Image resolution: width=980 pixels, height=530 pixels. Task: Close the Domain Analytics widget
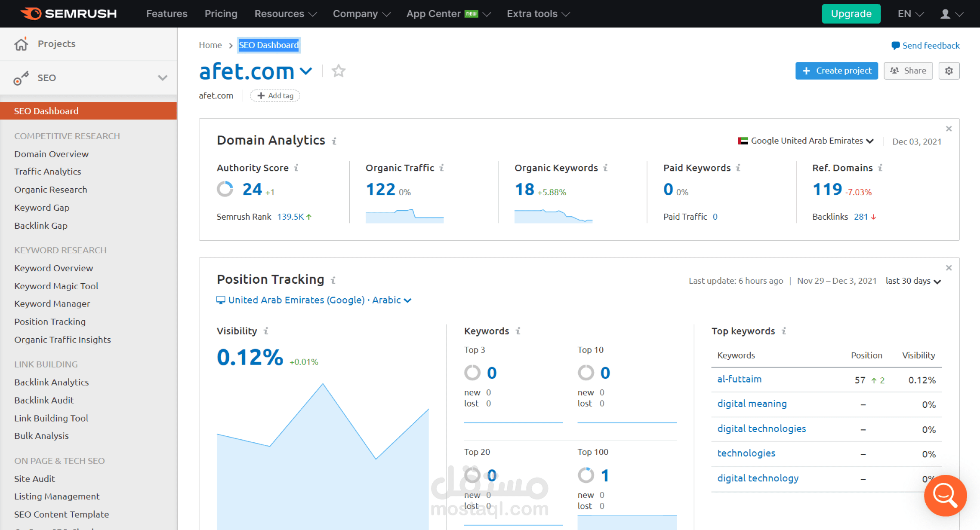pos(949,129)
